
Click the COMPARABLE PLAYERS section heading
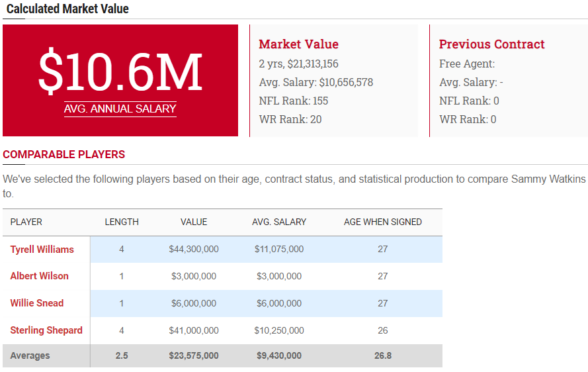(x=64, y=154)
